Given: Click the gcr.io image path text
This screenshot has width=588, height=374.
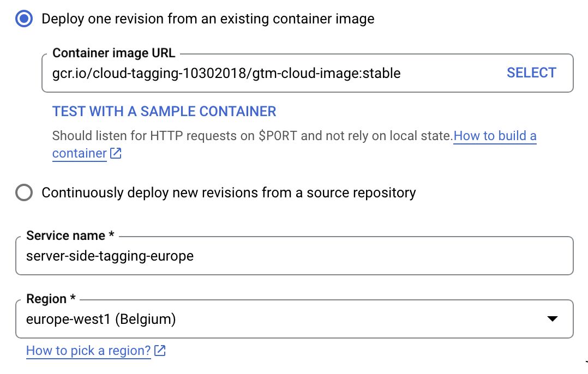Looking at the screenshot, I should [226, 73].
